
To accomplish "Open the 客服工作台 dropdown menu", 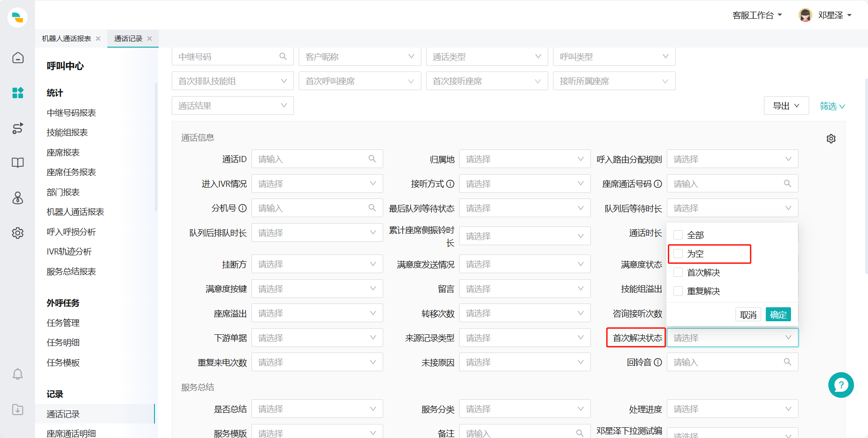I will (x=757, y=15).
